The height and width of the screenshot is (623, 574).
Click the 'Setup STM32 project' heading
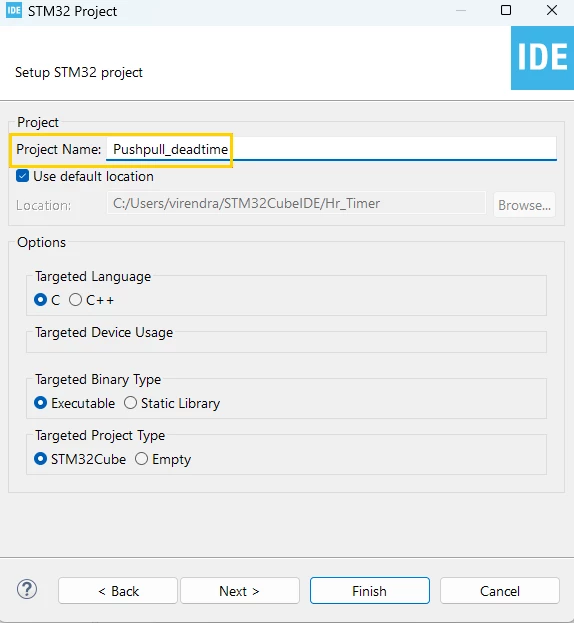(79, 72)
